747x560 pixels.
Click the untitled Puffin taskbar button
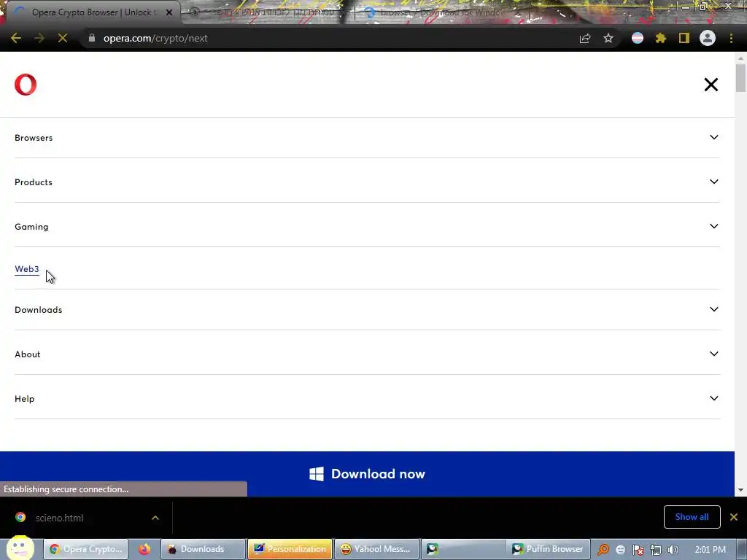point(463,549)
